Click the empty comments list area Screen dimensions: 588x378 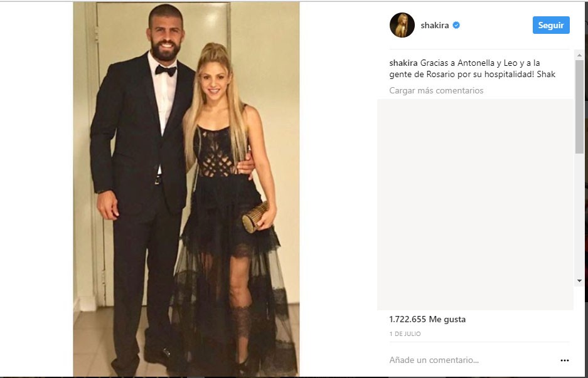(x=475, y=204)
